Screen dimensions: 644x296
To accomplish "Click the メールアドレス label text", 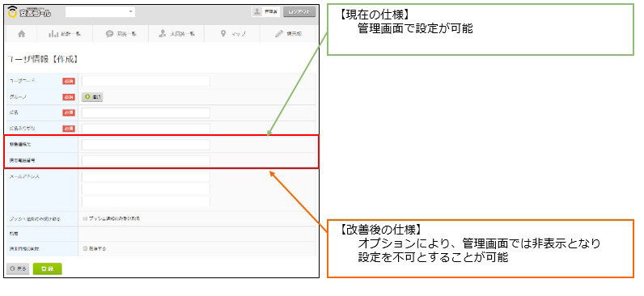I will (x=23, y=176).
